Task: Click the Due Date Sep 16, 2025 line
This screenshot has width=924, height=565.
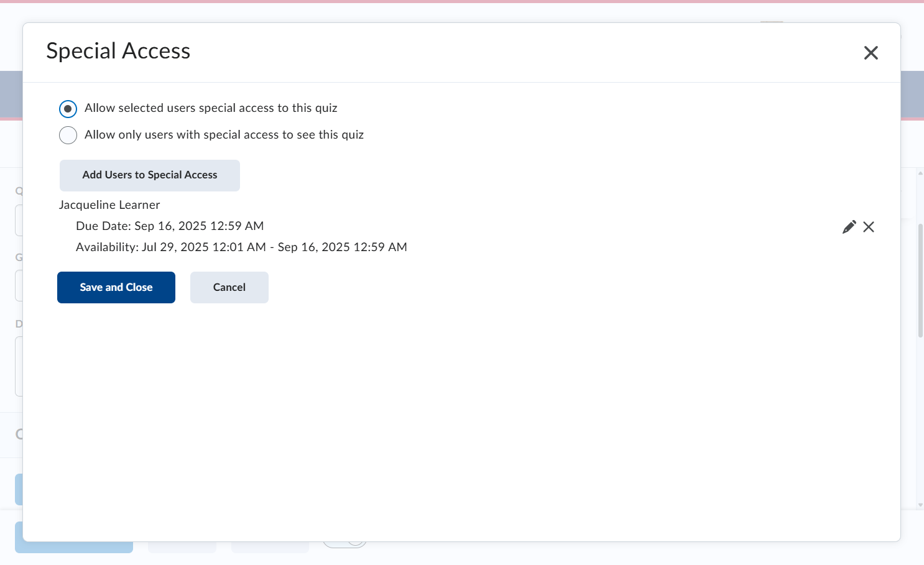Action: [x=170, y=226]
